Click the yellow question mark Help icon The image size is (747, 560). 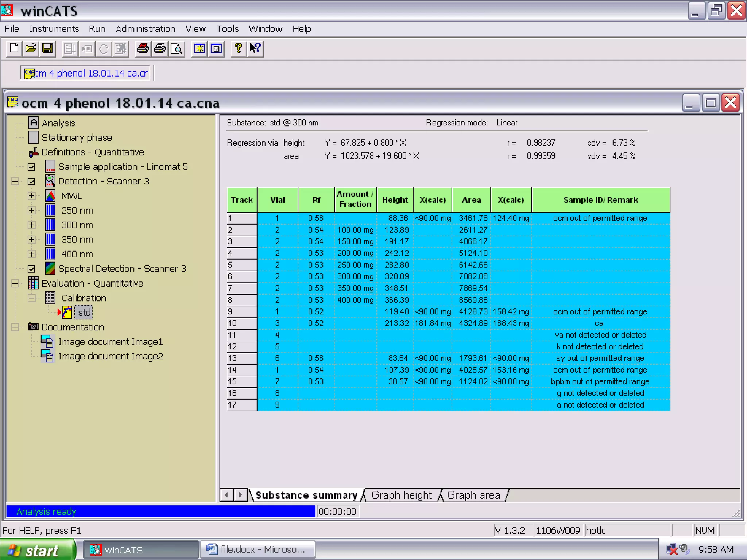tap(238, 48)
